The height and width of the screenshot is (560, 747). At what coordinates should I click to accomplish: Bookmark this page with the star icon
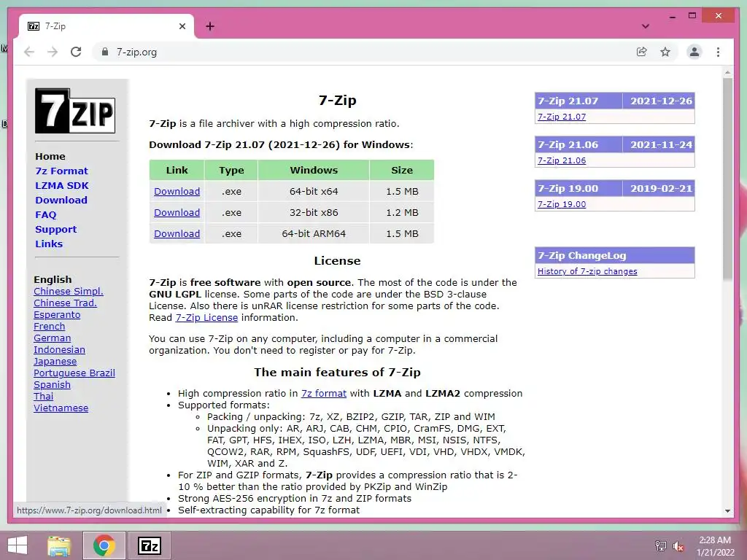pos(665,52)
